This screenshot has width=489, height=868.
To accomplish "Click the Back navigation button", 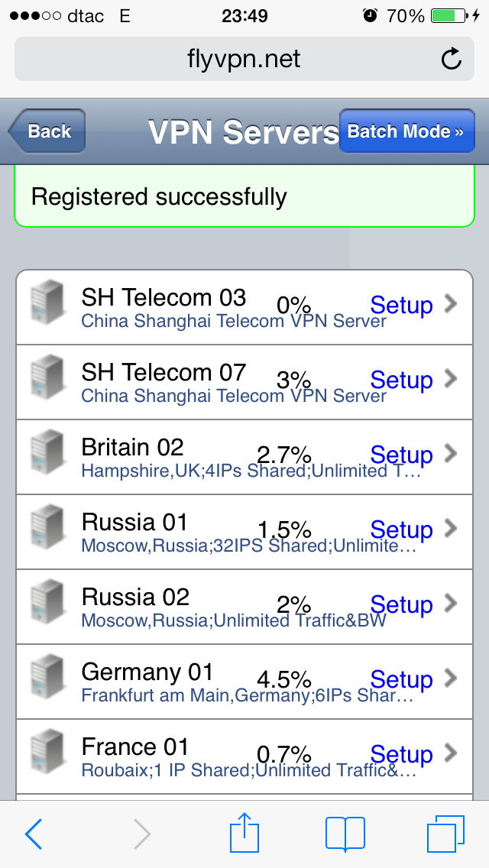I will [x=47, y=131].
